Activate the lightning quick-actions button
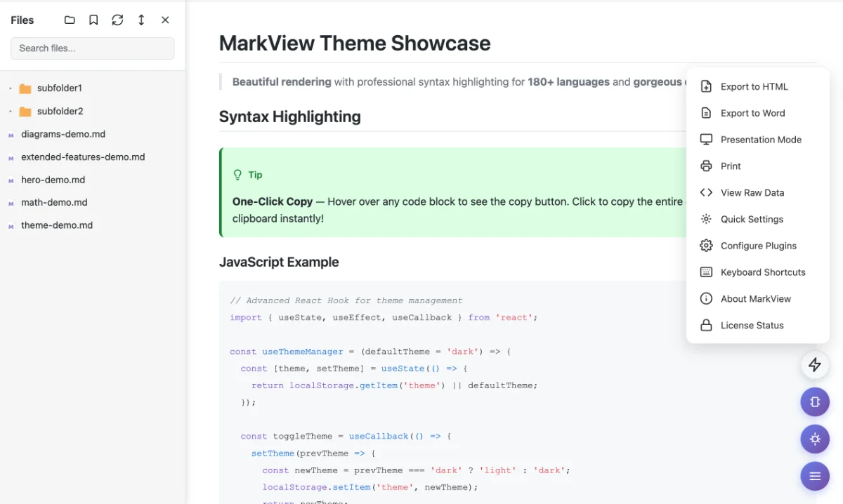 (814, 364)
